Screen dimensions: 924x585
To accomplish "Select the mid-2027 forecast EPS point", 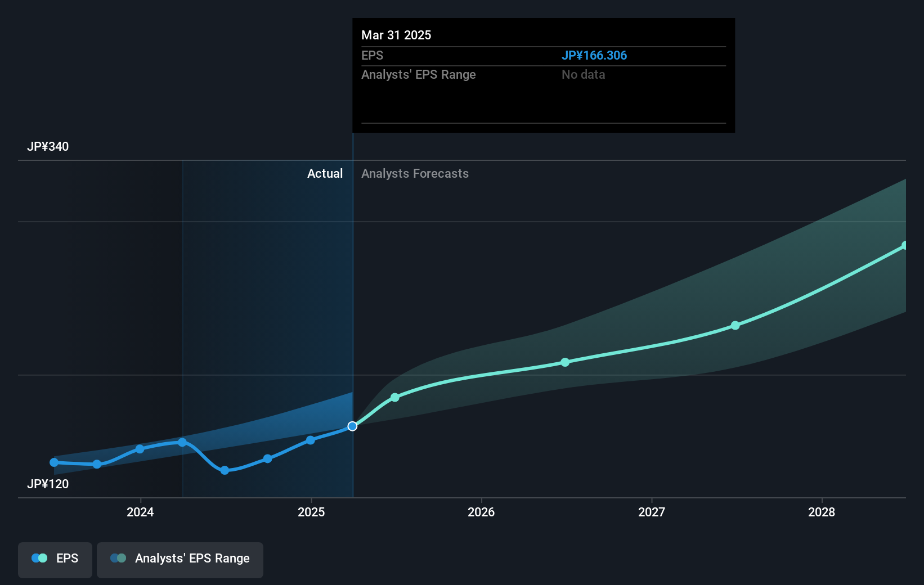I will [735, 326].
